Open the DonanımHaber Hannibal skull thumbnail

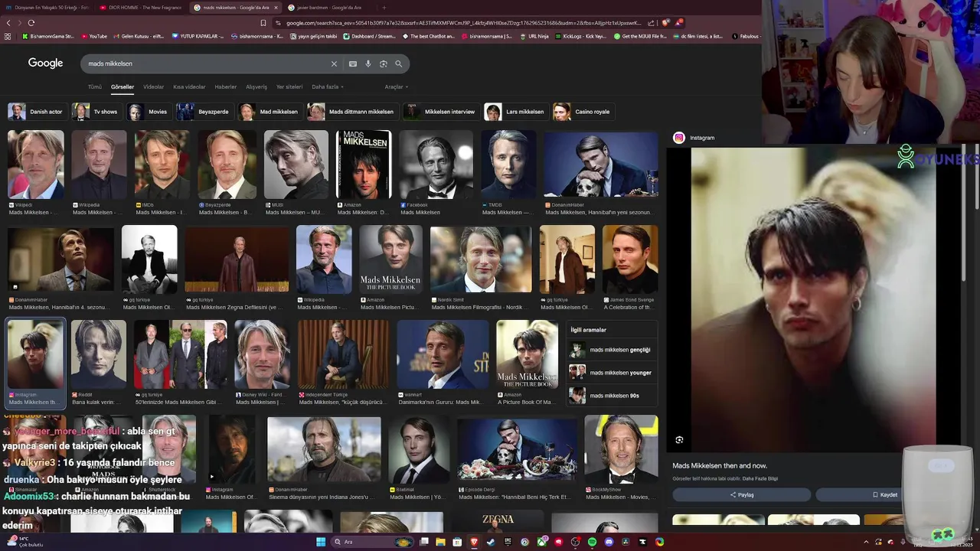coord(601,165)
